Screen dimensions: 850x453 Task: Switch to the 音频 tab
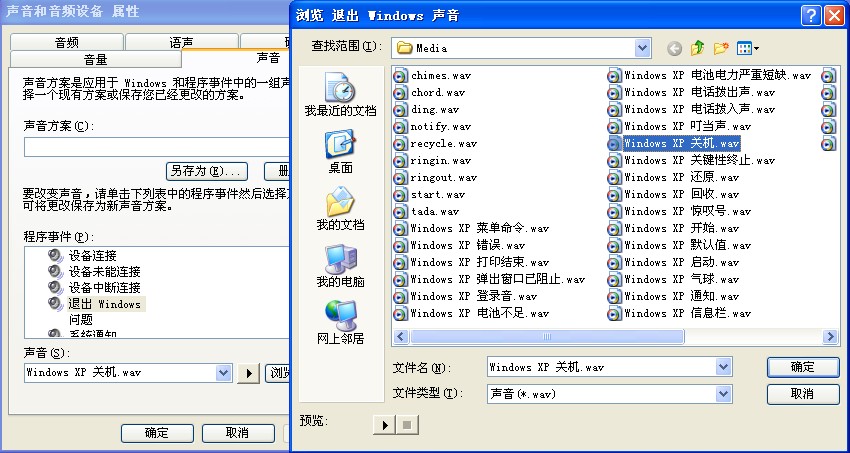(67, 42)
